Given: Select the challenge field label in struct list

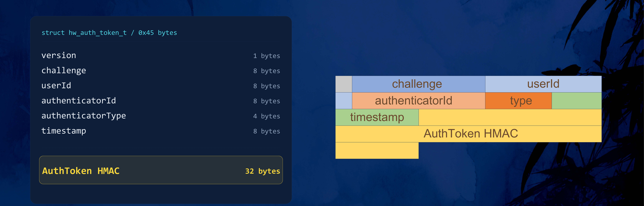Looking at the screenshot, I should [64, 70].
